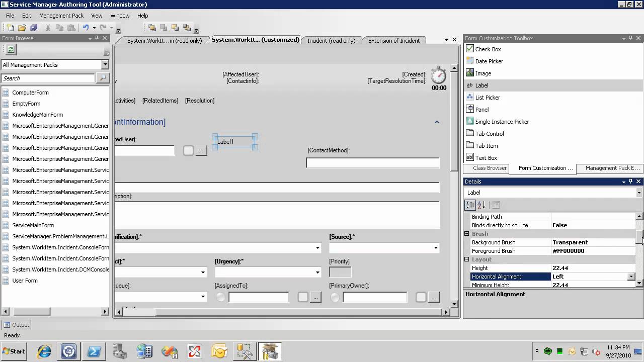Open the Source field dropdown
The width and height of the screenshot is (644, 362).
[436, 248]
